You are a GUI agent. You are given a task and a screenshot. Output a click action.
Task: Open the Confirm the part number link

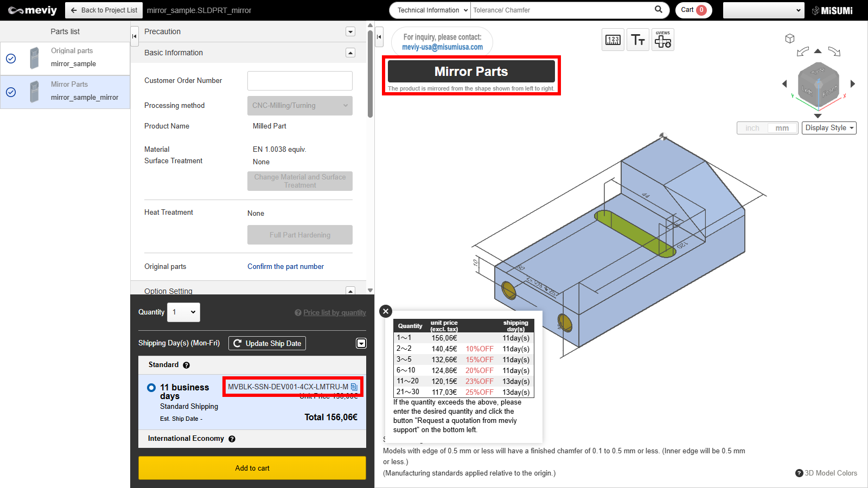coord(285,266)
